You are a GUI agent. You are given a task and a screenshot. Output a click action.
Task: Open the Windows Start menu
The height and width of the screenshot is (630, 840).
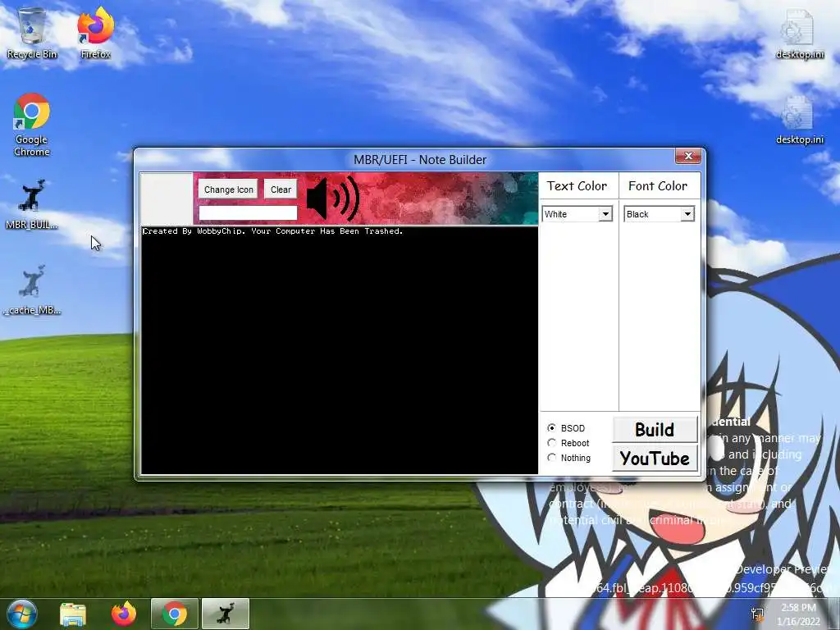[22, 614]
